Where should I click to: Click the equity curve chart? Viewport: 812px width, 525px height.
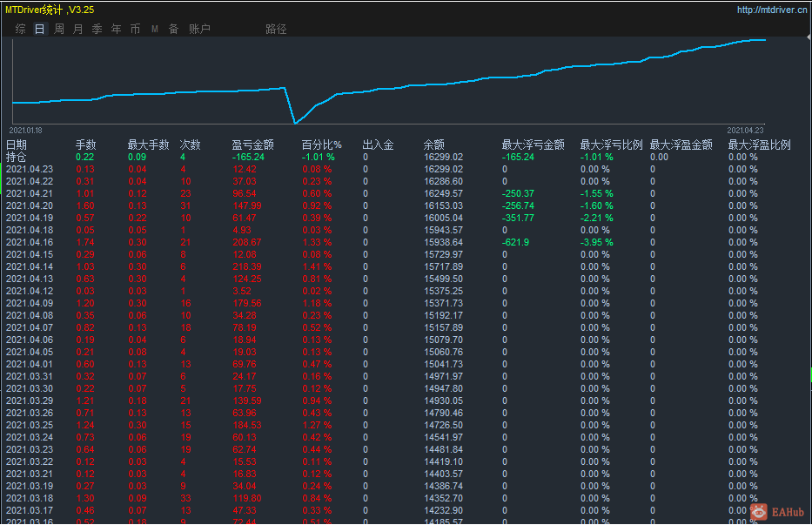[388, 81]
